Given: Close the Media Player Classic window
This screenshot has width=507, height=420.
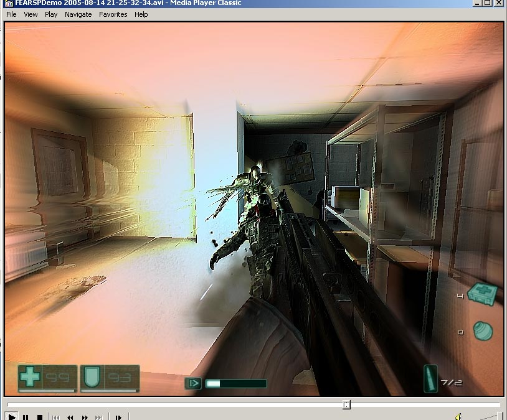Looking at the screenshot, I should 499,3.
